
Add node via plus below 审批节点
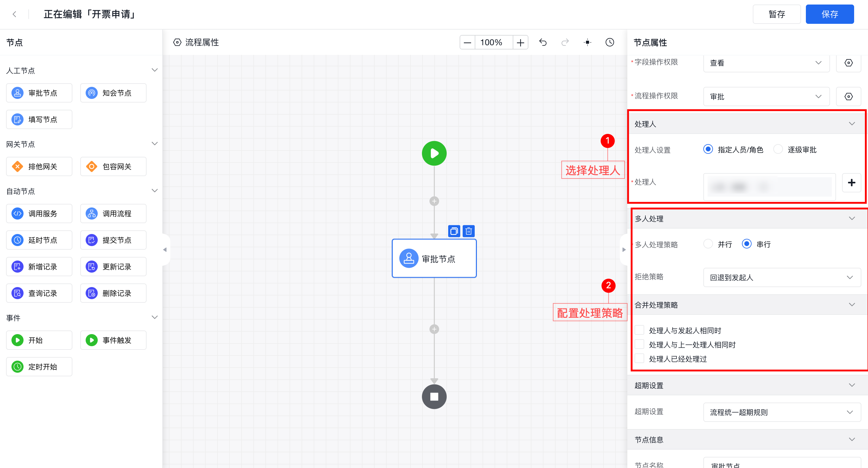point(434,329)
